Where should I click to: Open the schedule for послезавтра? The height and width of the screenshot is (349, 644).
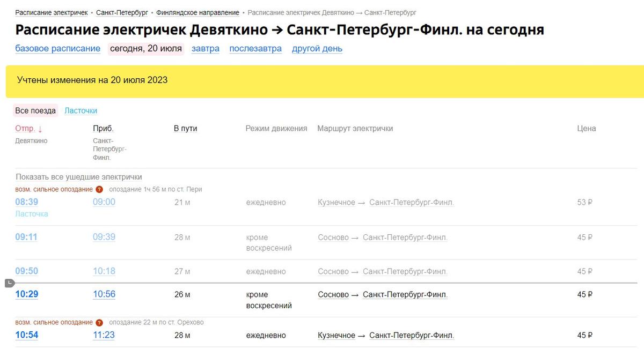[255, 49]
